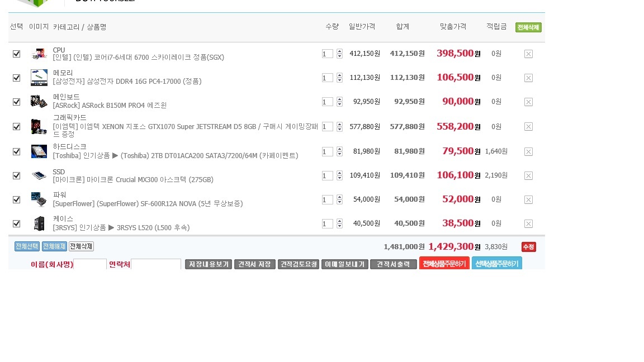Focus the 그래픽카드 quantity field
644x362 pixels.
click(x=328, y=127)
